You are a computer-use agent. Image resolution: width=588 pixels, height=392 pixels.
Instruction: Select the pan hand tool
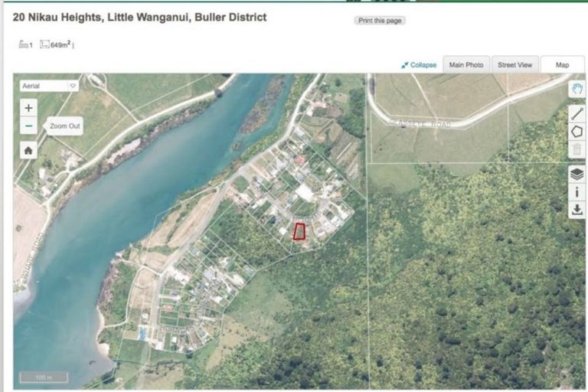[x=577, y=90]
